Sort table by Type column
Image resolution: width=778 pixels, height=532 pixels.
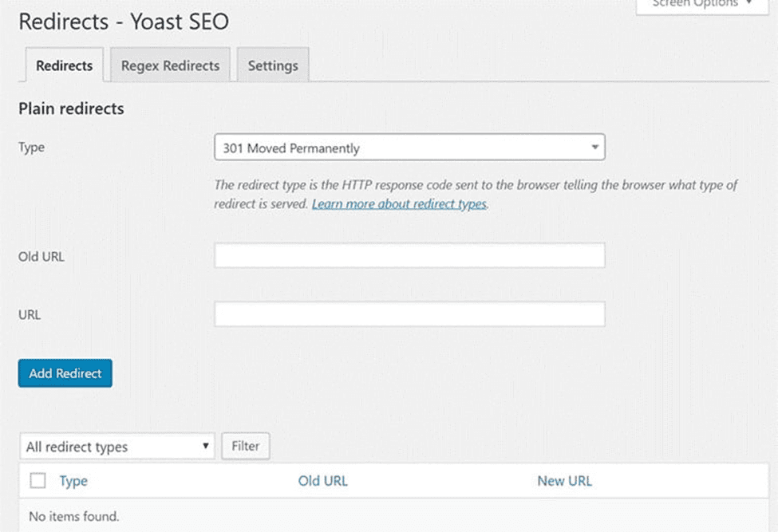73,481
